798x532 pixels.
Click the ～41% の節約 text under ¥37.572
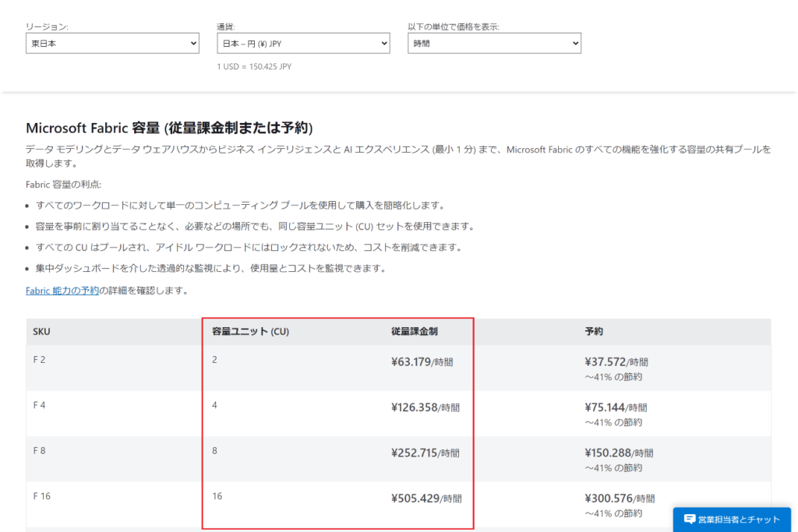[x=614, y=377]
